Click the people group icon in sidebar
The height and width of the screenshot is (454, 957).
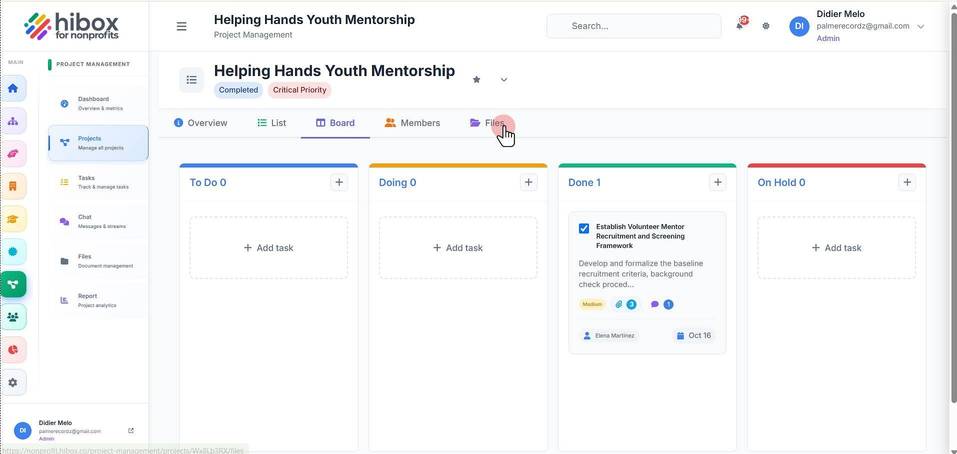point(13,317)
